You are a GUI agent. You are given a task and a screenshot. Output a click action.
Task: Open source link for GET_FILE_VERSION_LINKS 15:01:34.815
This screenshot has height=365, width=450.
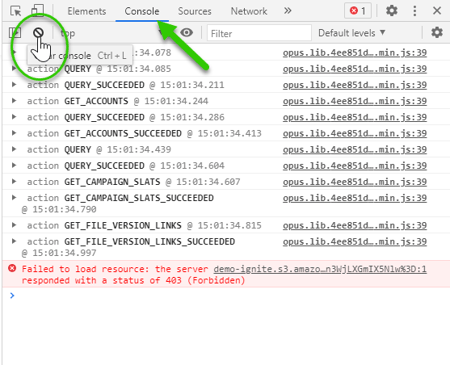point(355,226)
